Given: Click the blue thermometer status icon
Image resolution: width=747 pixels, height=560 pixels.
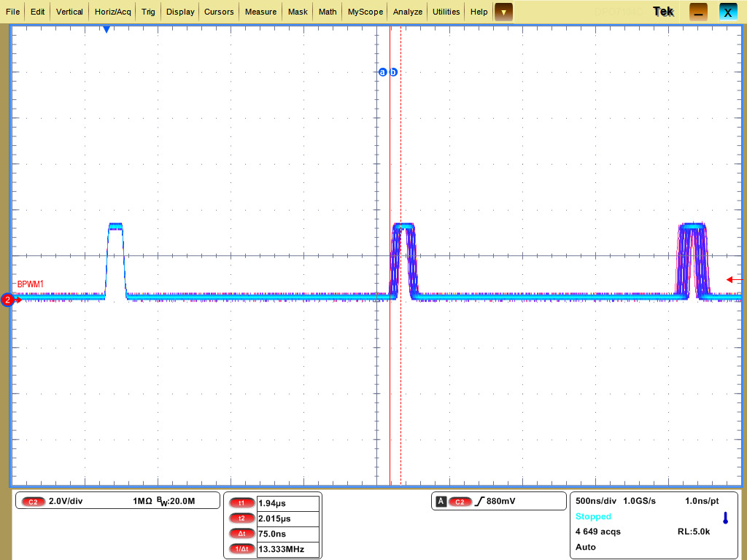Looking at the screenshot, I should [x=725, y=518].
